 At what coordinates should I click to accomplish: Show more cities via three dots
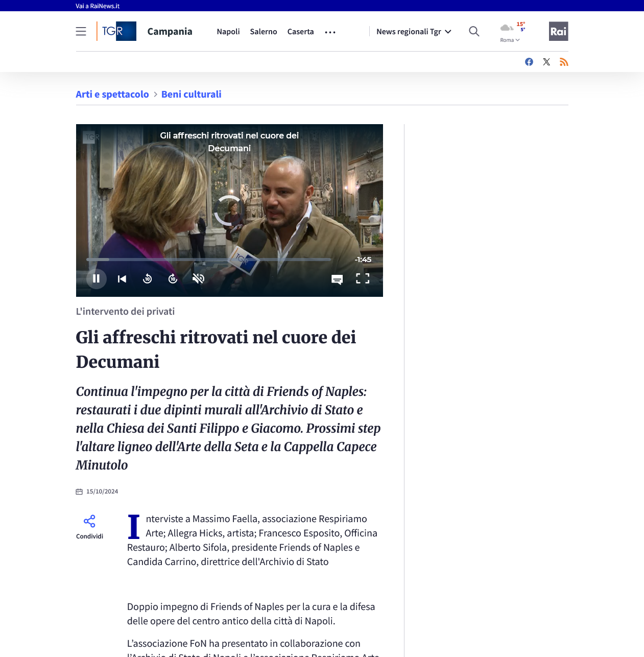(x=330, y=32)
